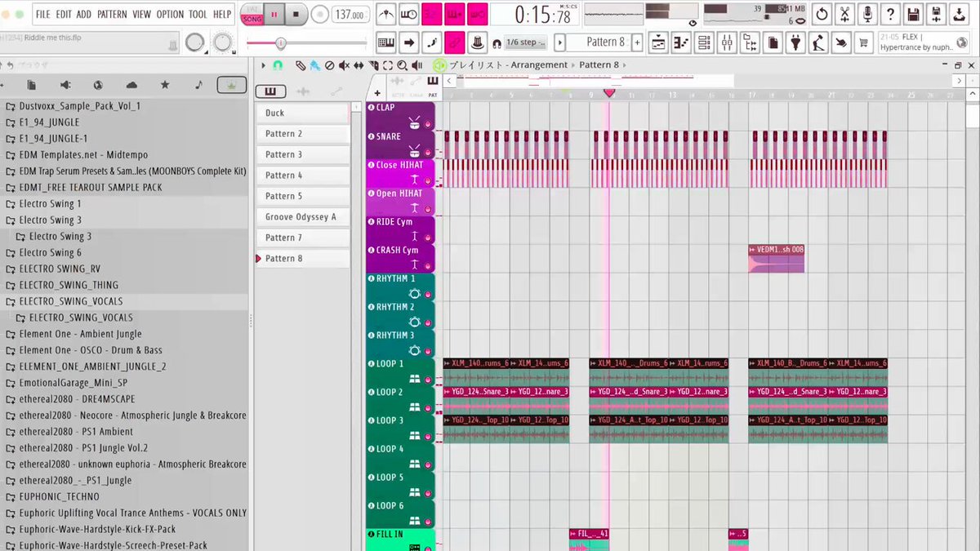Open the PATTERN menu
Viewport: 980px width, 551px height.
tap(112, 15)
